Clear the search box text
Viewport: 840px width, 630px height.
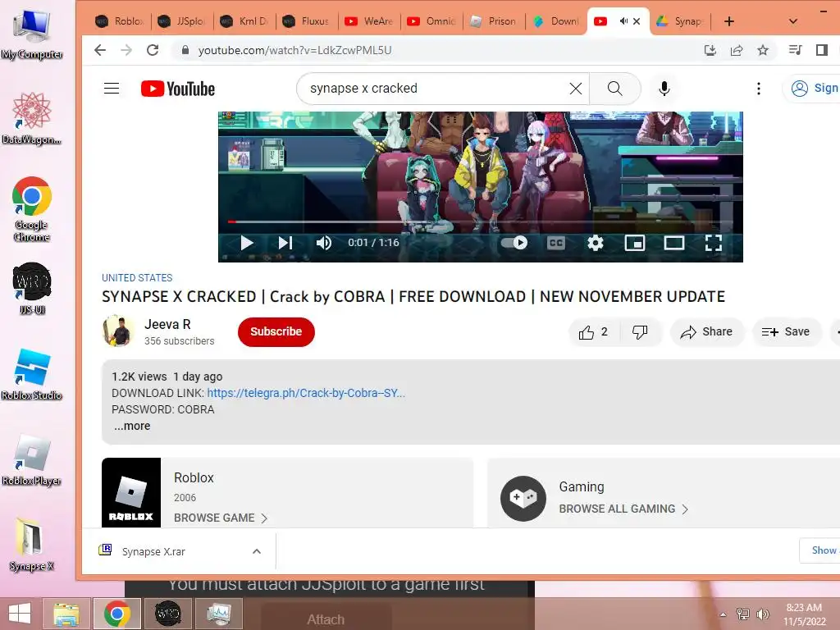[575, 89]
